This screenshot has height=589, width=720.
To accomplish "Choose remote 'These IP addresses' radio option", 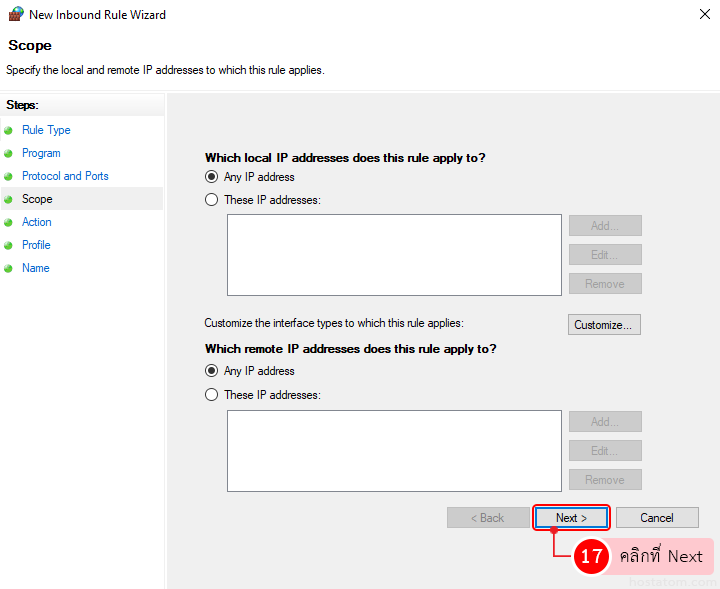I will pos(211,395).
